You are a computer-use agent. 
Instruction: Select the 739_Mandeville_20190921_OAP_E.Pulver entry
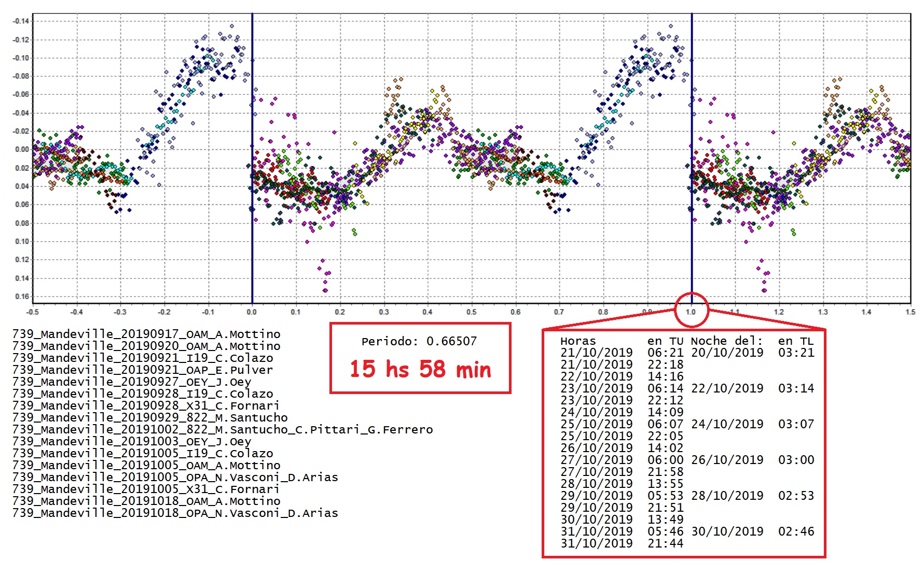coord(143,370)
